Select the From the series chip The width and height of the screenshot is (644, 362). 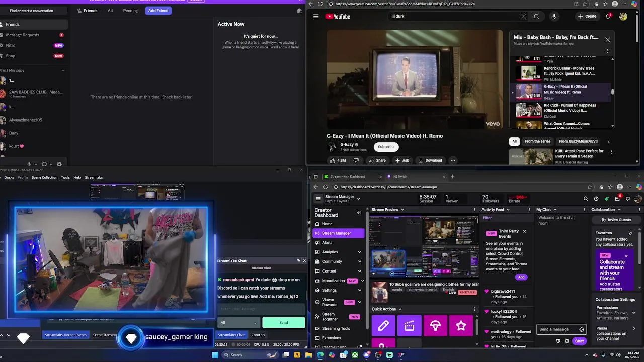click(538, 141)
